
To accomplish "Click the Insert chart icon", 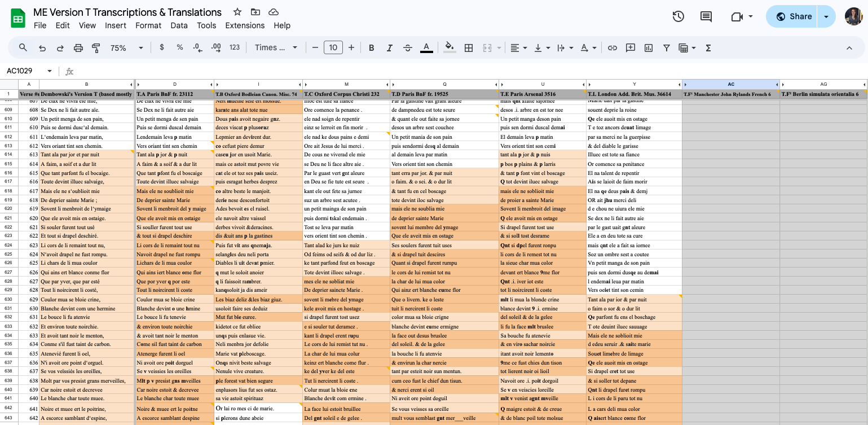I will 649,48.
